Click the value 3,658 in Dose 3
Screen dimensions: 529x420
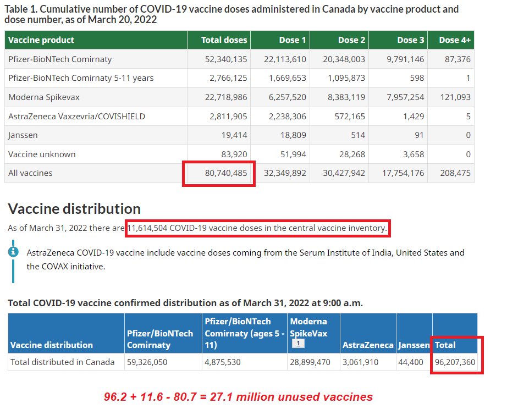tap(414, 154)
